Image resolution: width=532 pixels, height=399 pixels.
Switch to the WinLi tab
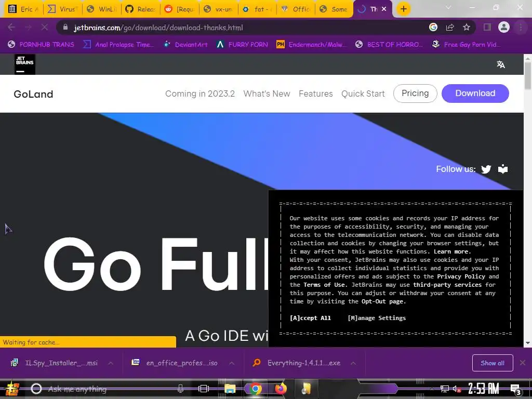101,9
